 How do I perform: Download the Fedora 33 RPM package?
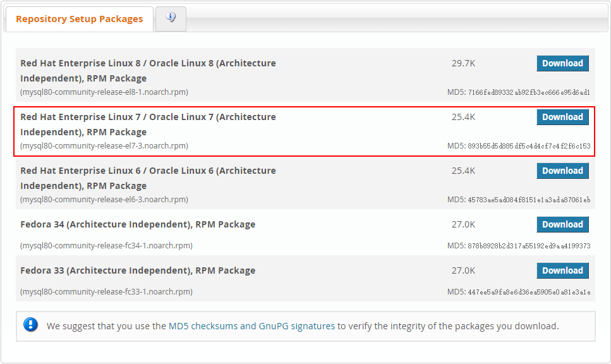(562, 270)
